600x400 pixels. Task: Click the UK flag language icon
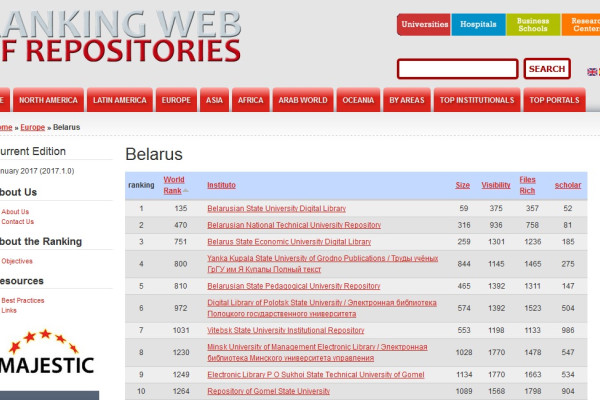(592, 72)
